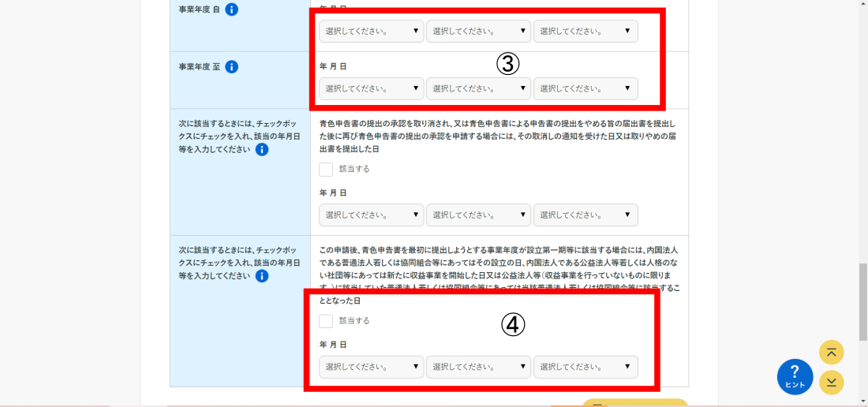Select year dropdown for the revocation notice date

pyautogui.click(x=371, y=215)
